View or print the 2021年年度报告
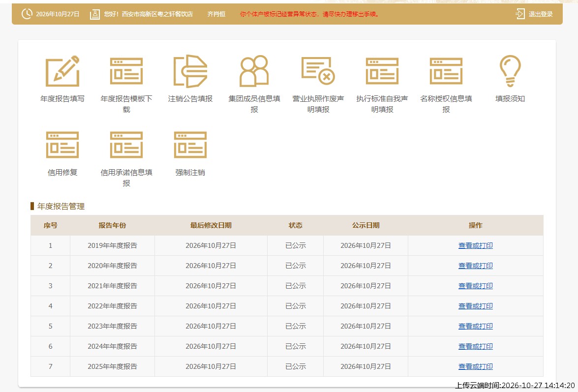This screenshot has width=578, height=392. click(x=476, y=286)
